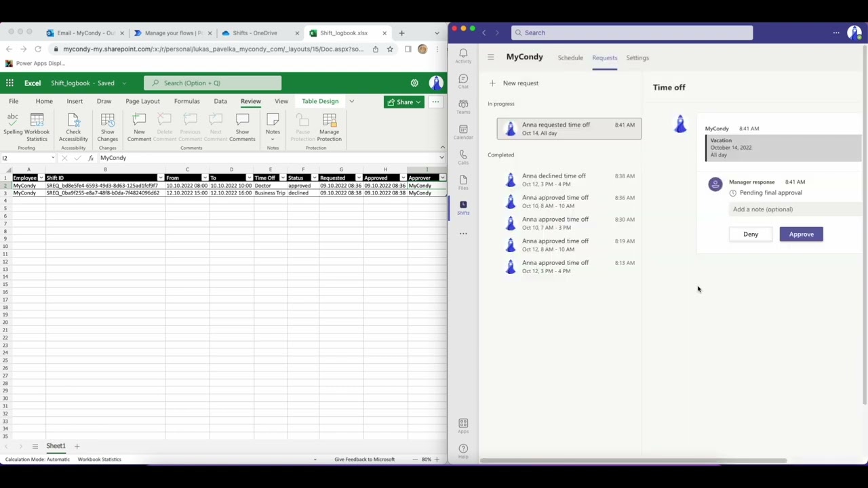868x488 pixels.
Task: Add a New Comment in Excel
Action: pyautogui.click(x=139, y=127)
